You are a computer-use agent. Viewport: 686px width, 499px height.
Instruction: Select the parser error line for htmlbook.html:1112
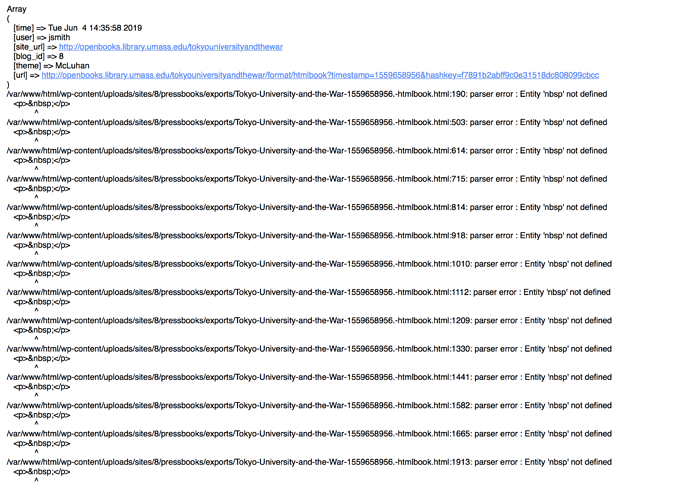(x=308, y=293)
